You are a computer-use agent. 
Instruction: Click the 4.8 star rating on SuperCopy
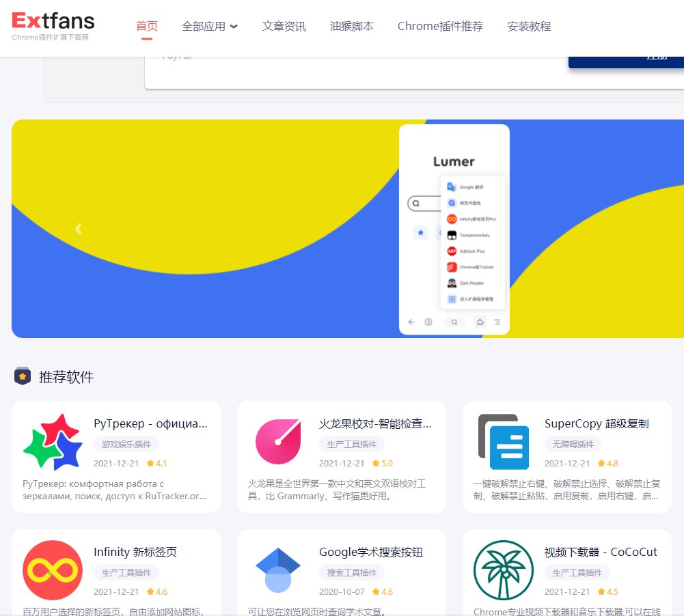click(607, 464)
